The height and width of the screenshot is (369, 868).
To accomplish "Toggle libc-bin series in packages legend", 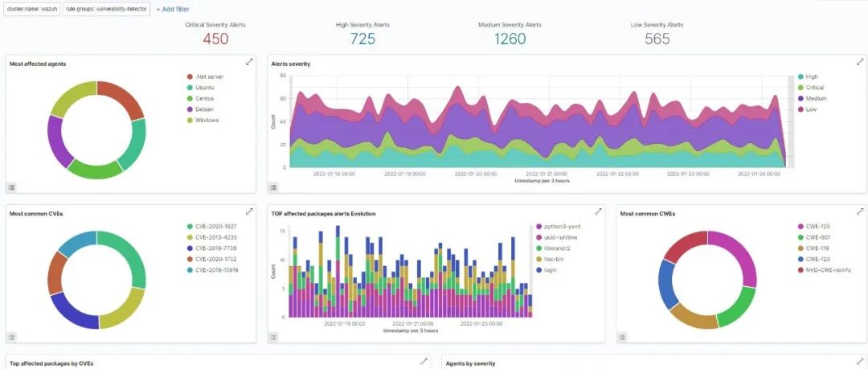I will click(x=551, y=259).
